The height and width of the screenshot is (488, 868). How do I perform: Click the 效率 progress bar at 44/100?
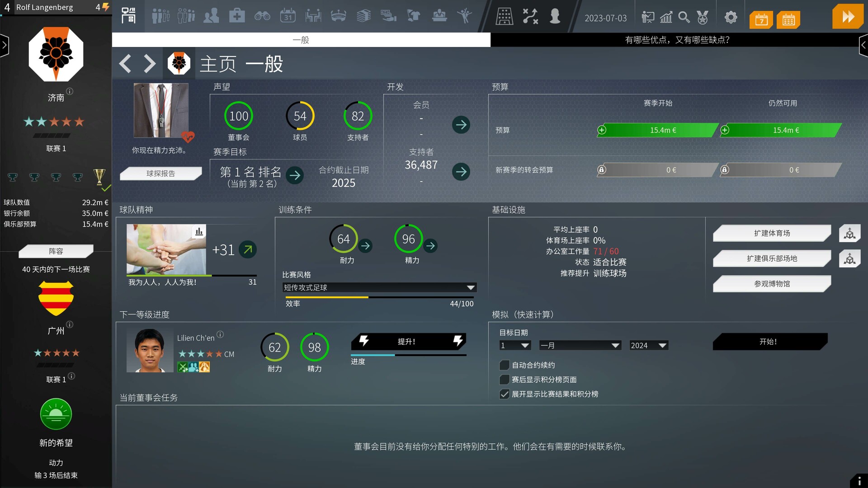[x=379, y=297]
